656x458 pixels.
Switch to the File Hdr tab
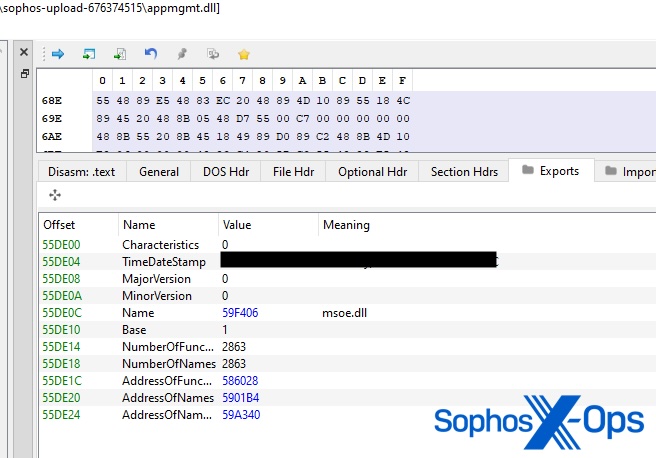[294, 171]
